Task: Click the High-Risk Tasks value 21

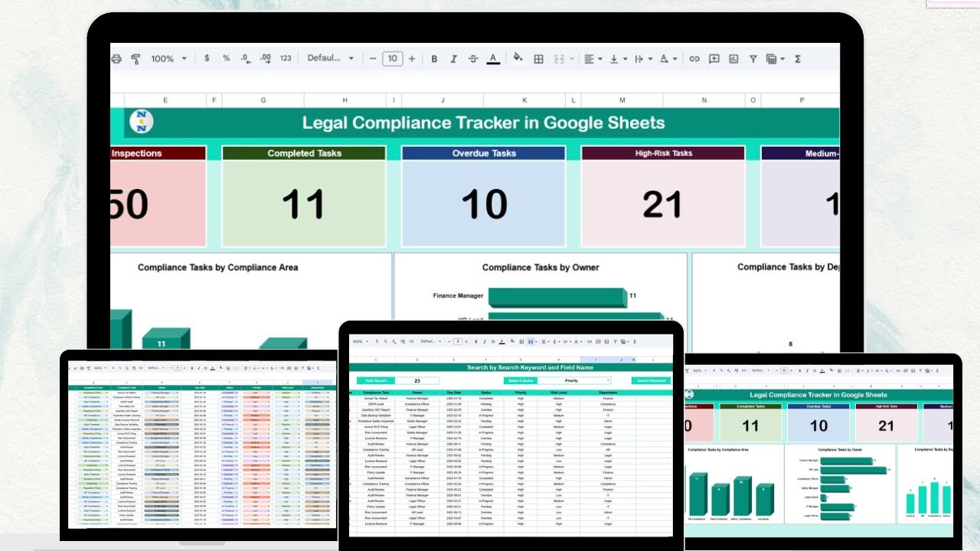Action: [x=662, y=204]
